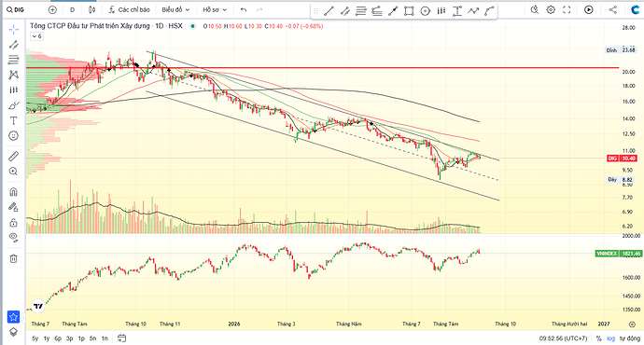The height and width of the screenshot is (345, 644).
Task: Toggle tự động auto scale
Action: pos(630,338)
